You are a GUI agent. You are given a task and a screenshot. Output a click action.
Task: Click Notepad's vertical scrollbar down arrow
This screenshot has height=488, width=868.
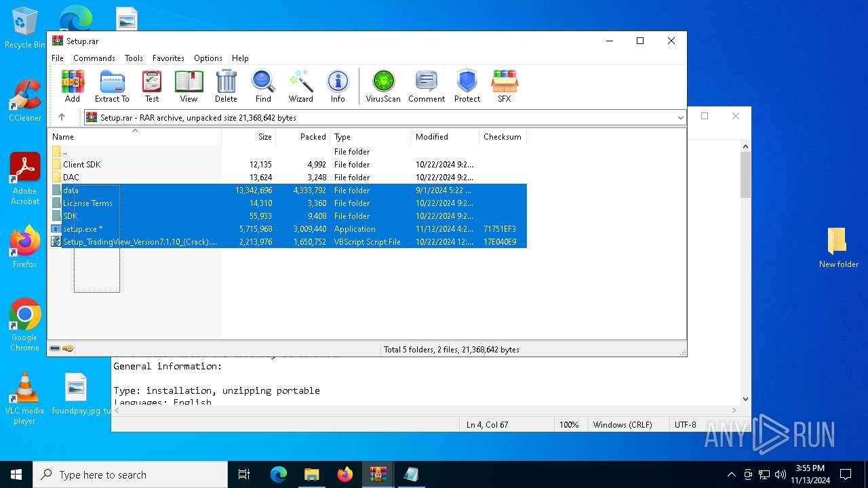[745, 399]
